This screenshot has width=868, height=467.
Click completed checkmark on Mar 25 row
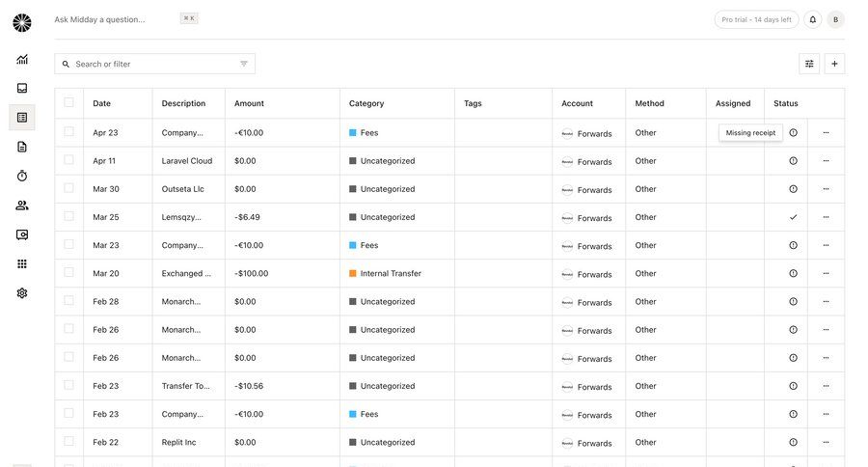794,217
